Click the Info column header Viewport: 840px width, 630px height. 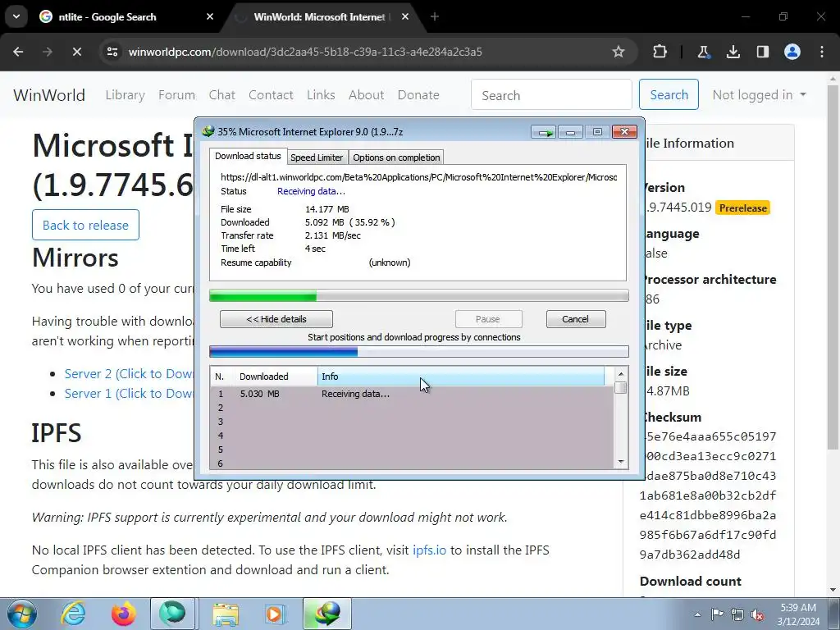coord(461,377)
